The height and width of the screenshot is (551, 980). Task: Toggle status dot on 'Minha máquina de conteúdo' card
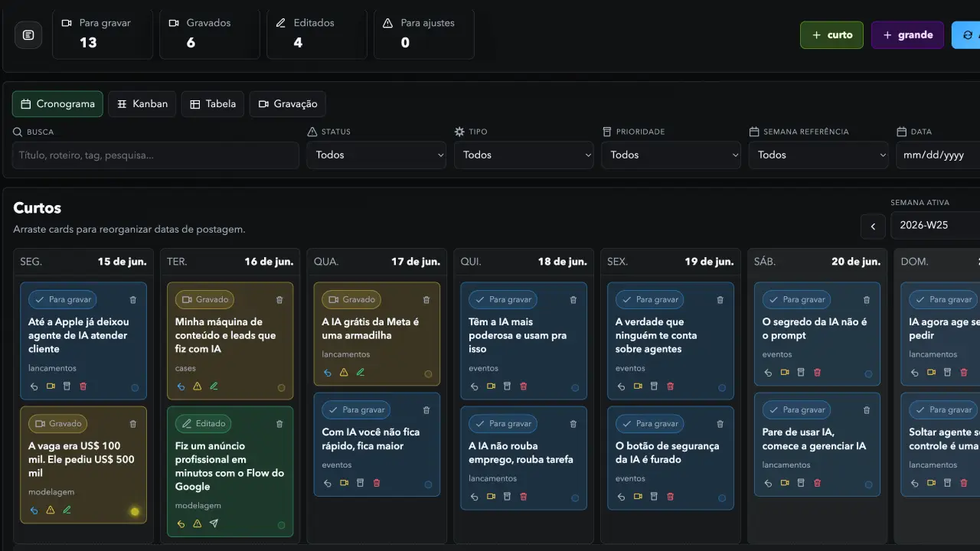coord(281,388)
